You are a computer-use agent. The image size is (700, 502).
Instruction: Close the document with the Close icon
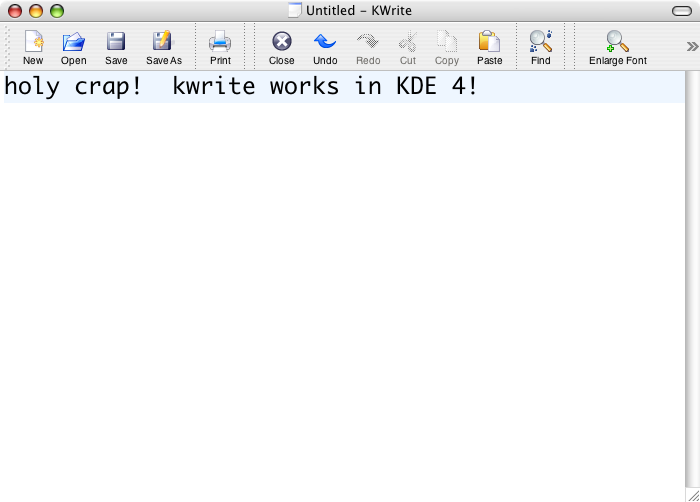tap(282, 47)
